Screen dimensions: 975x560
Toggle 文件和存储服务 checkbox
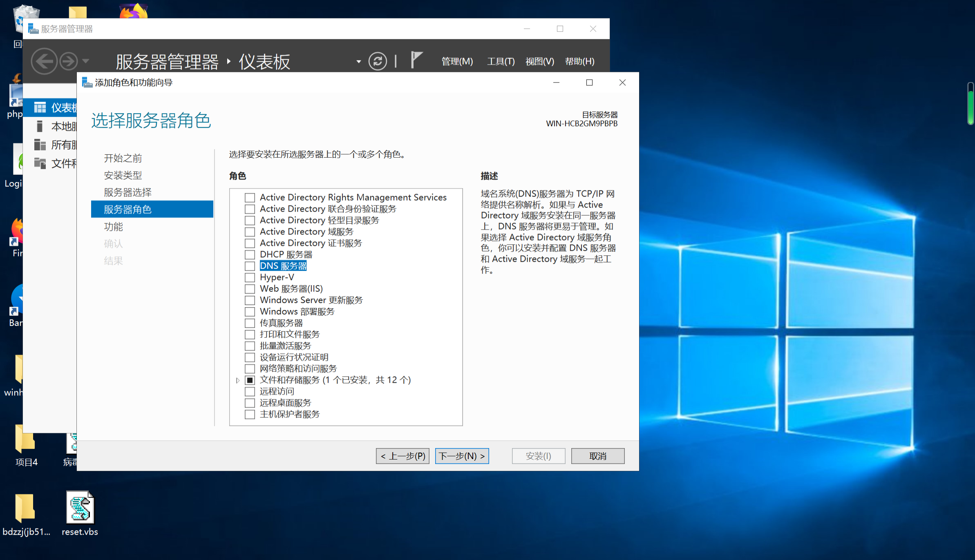tap(250, 380)
